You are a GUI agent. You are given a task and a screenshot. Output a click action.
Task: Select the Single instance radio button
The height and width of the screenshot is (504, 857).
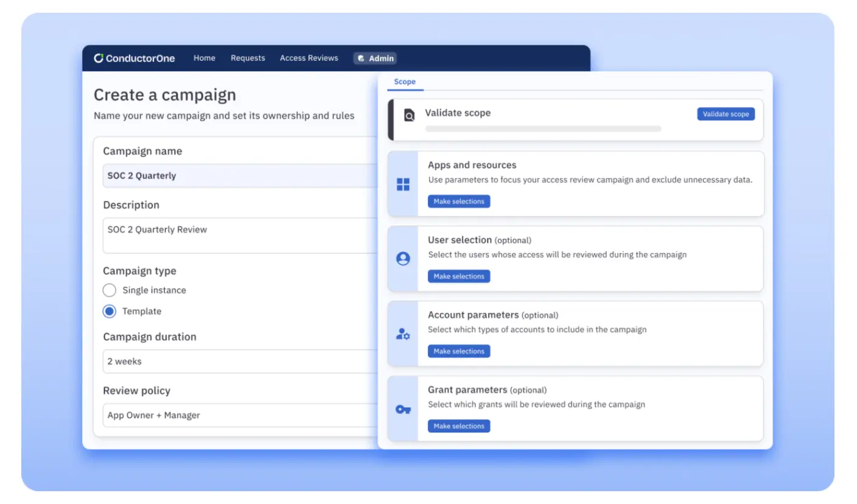(x=110, y=290)
